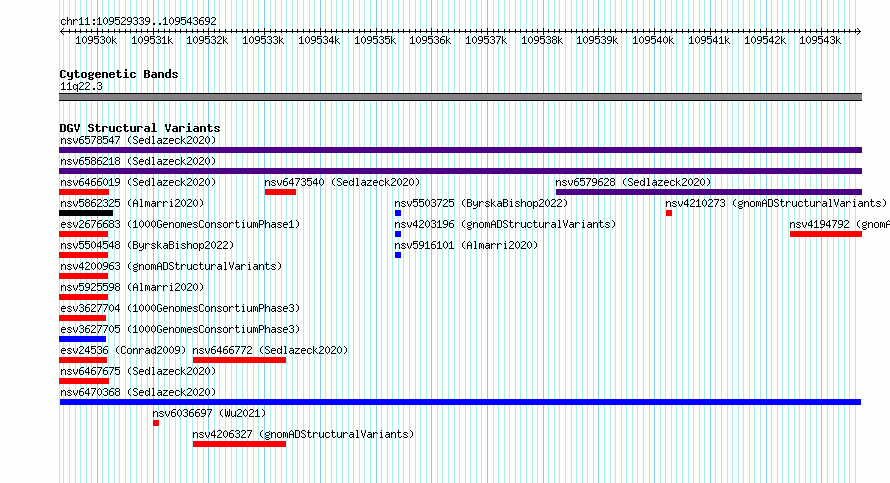Click the 11q22.3 band label
The height and width of the screenshot is (483, 890).
81,86
